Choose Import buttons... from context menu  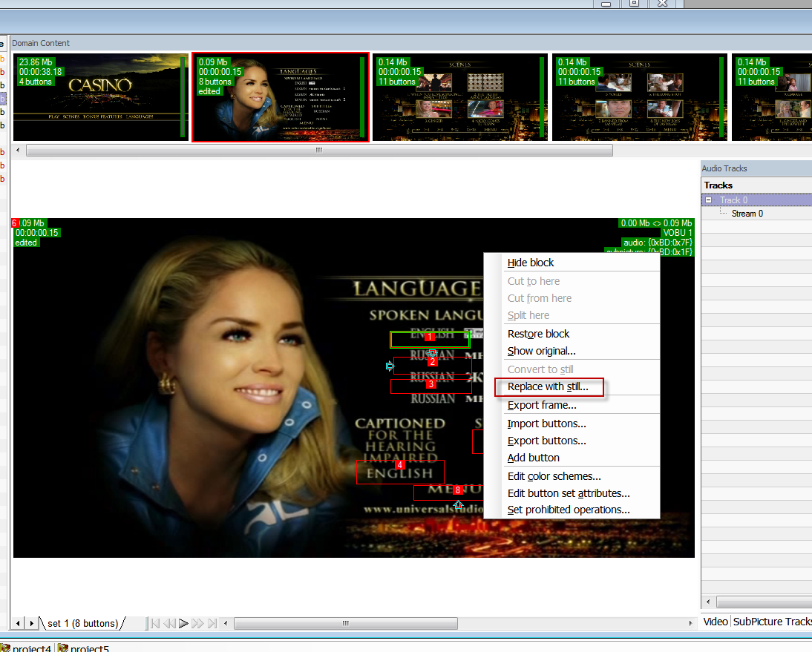tap(546, 424)
